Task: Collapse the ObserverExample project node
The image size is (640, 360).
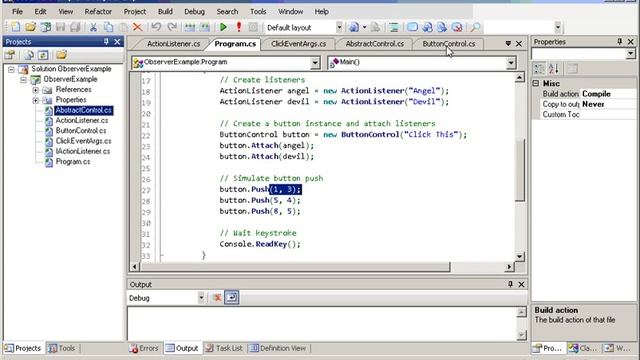Action: (x=24, y=79)
